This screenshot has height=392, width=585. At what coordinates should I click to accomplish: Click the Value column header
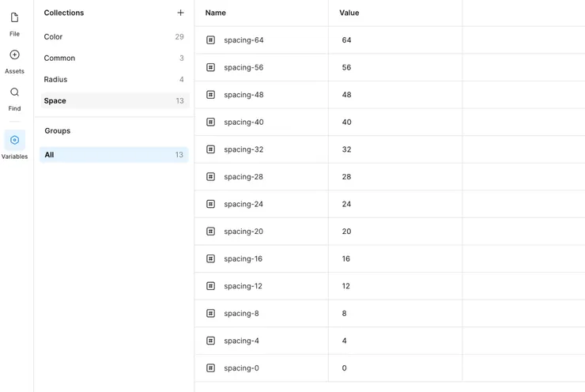click(x=349, y=13)
